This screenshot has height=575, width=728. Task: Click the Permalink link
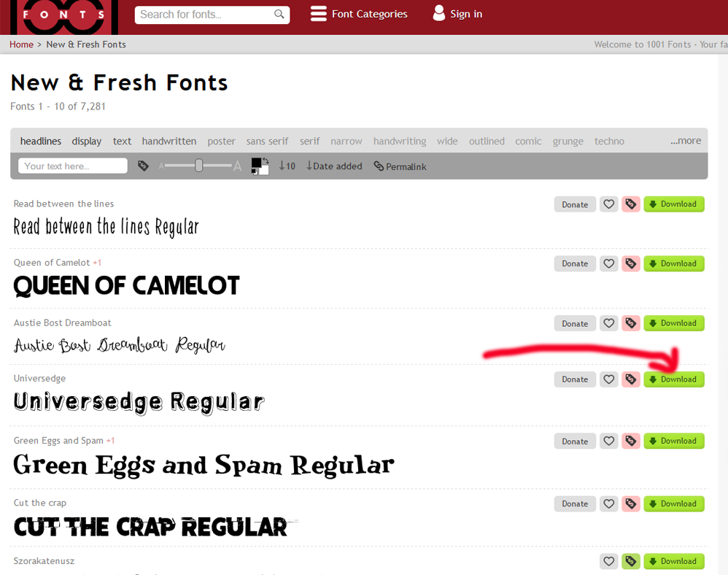(400, 166)
